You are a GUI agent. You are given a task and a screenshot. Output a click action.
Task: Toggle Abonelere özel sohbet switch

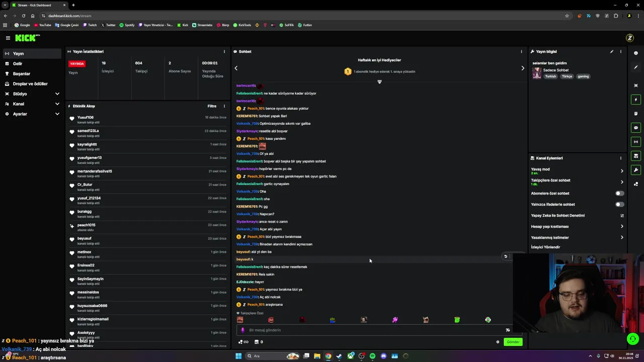click(x=620, y=193)
